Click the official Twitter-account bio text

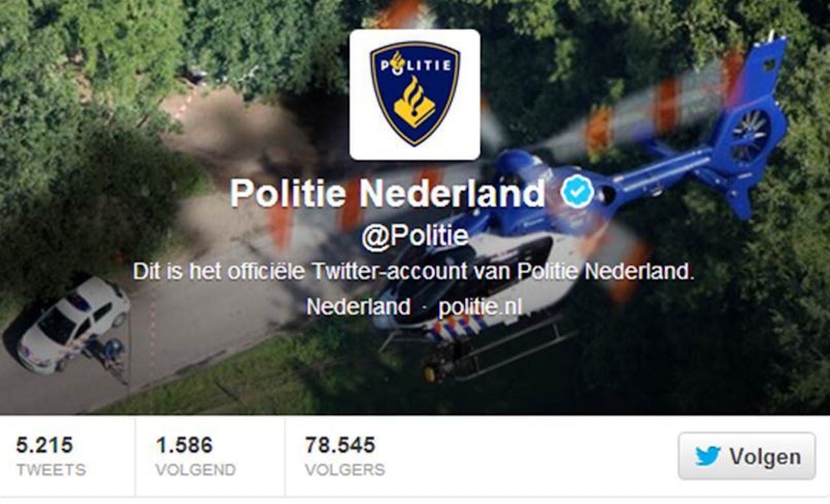coord(414,271)
